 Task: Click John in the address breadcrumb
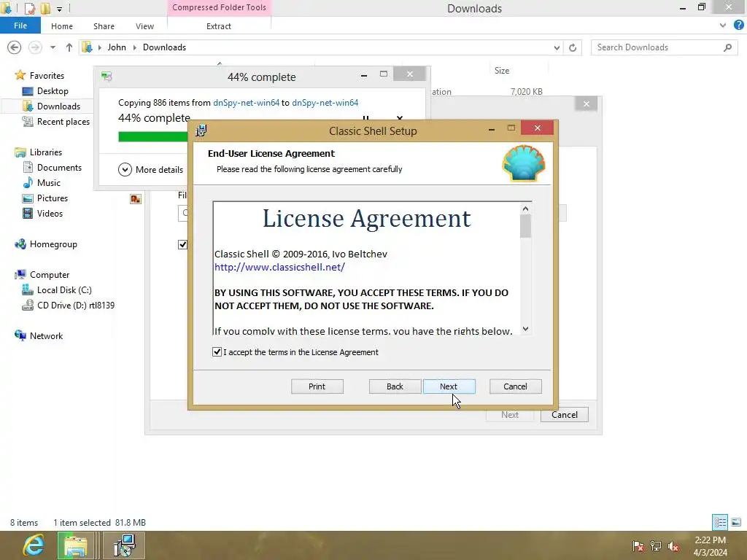coord(117,47)
